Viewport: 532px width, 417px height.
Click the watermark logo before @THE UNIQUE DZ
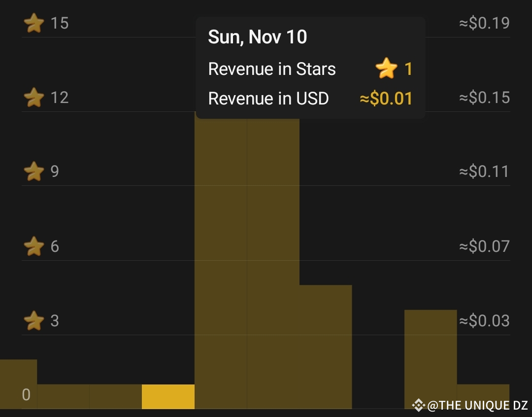[418, 405]
